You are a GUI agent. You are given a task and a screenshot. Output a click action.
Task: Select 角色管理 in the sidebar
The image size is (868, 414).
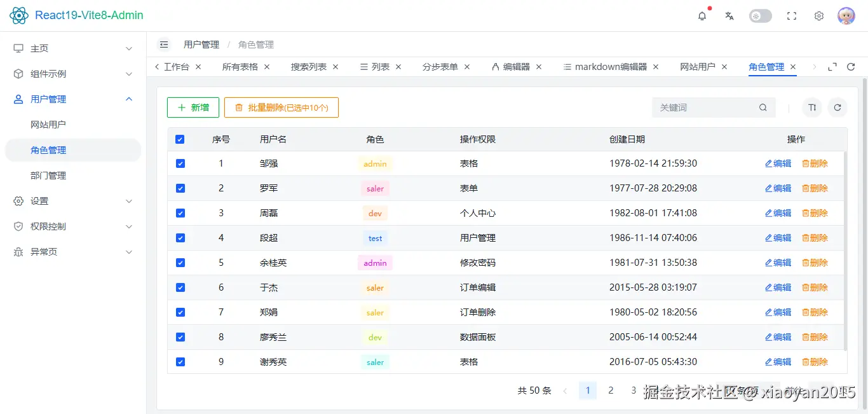(73, 150)
